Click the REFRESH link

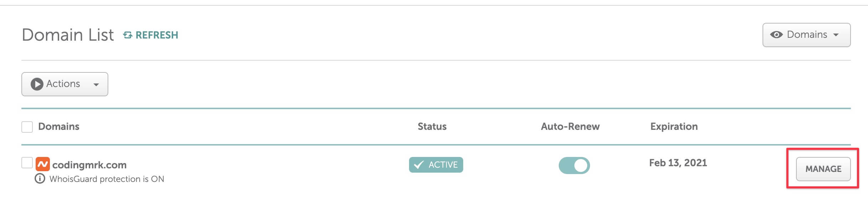pos(157,35)
